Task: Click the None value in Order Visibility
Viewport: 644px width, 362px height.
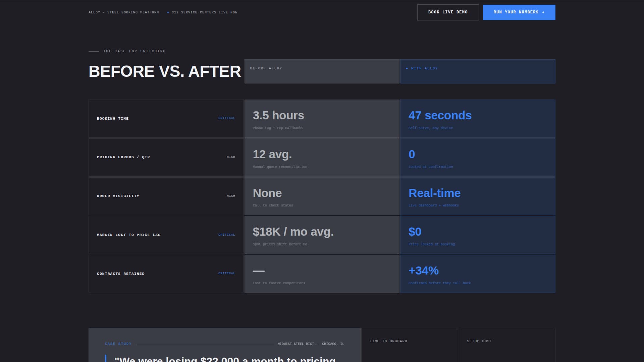Action: click(267, 193)
